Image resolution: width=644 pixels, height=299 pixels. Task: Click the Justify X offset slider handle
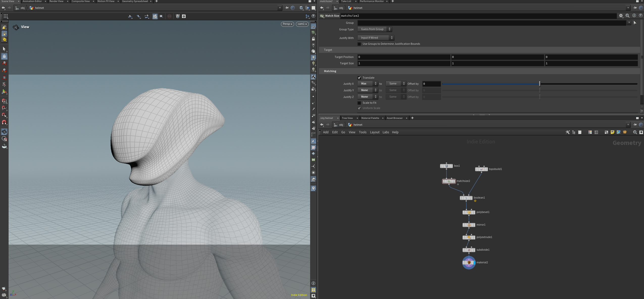click(540, 83)
